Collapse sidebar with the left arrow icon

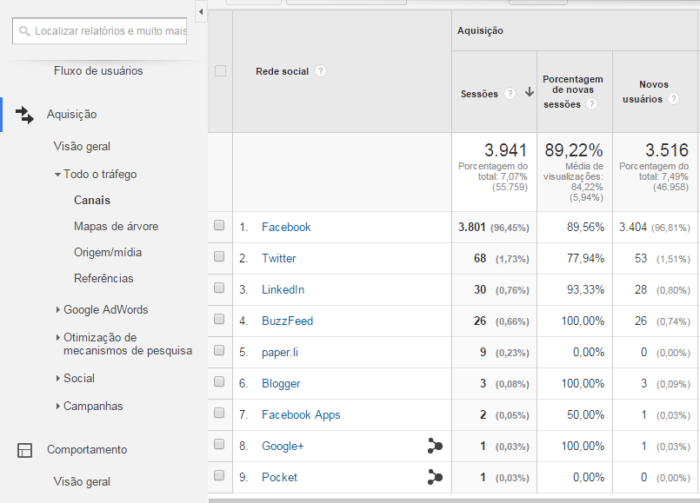[201, 12]
